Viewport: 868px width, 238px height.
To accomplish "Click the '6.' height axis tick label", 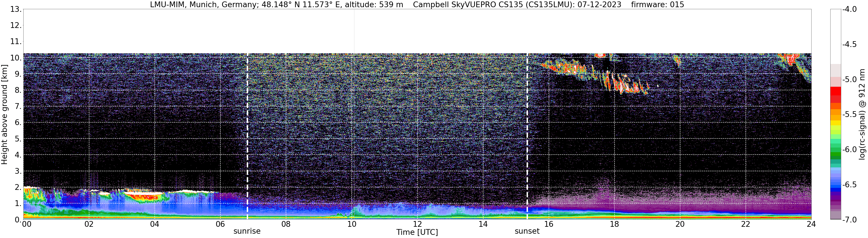I will pyautogui.click(x=18, y=122).
